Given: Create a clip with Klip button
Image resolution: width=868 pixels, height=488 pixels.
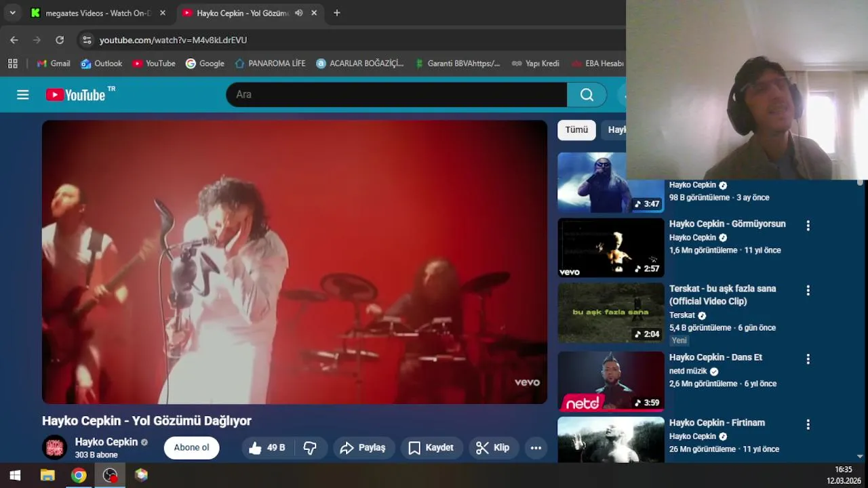Looking at the screenshot, I should (x=493, y=447).
